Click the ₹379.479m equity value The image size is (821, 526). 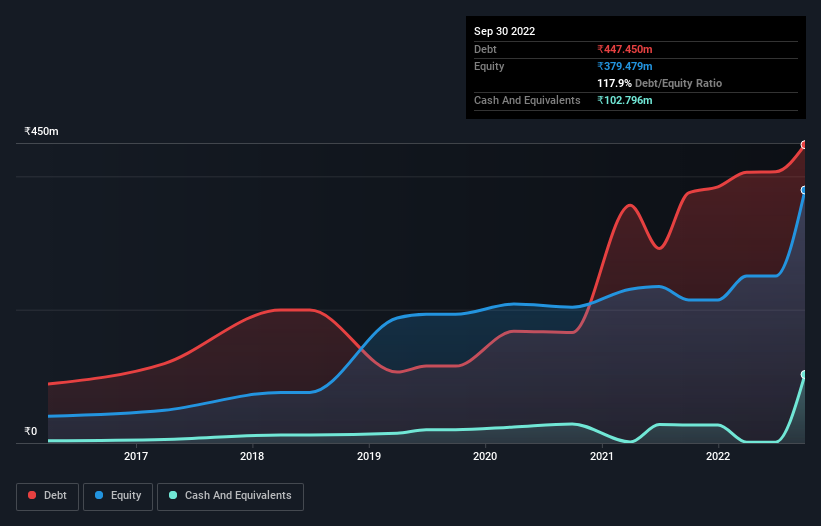[x=625, y=66]
